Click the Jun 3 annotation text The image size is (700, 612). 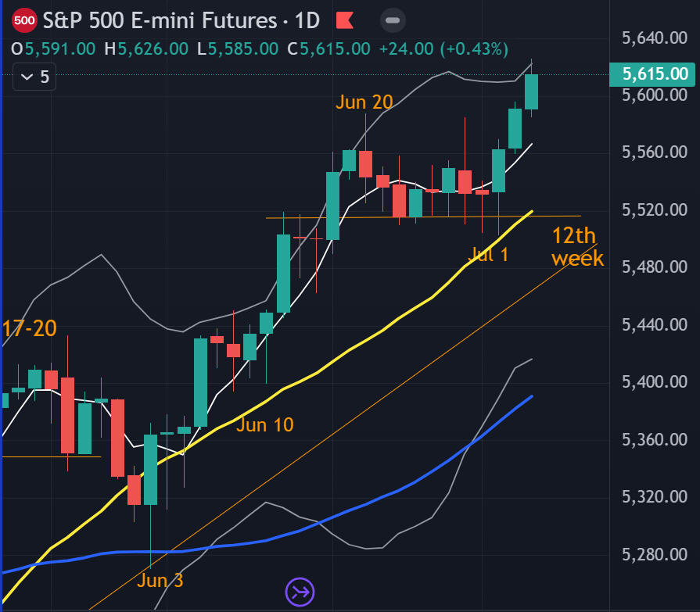pos(160,580)
